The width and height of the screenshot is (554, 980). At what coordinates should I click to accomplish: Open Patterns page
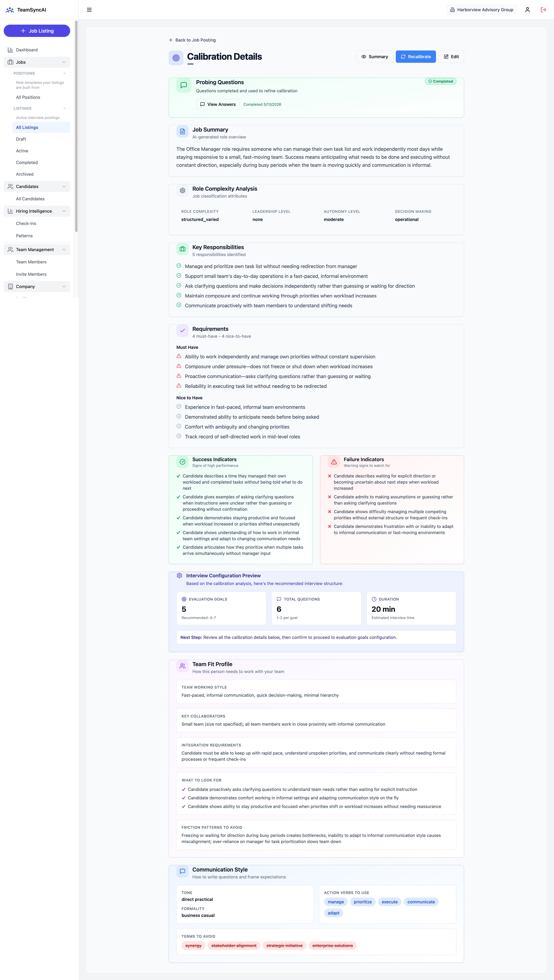pyautogui.click(x=41, y=236)
